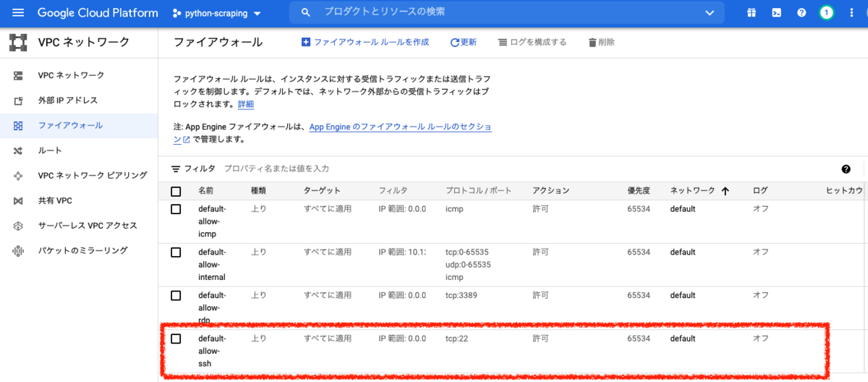868x382 pixels.
Task: Click default-allow-rdp rule name
Action: pyautogui.click(x=212, y=307)
